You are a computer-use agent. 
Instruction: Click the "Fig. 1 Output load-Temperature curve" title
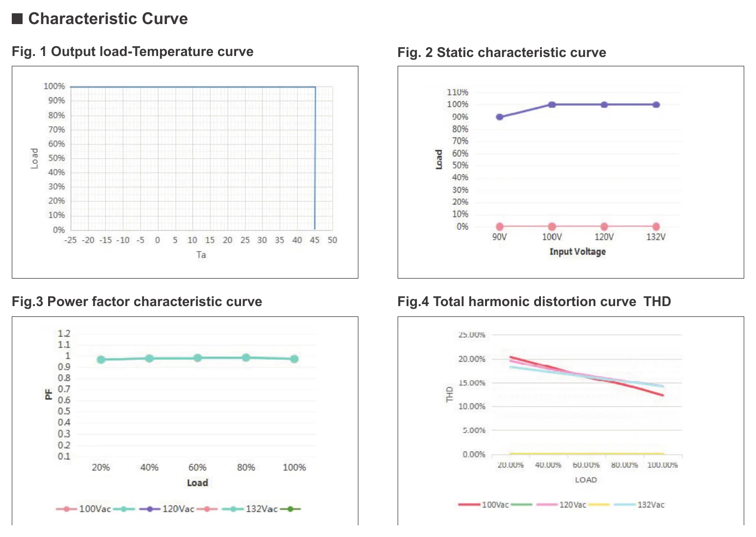133,52
